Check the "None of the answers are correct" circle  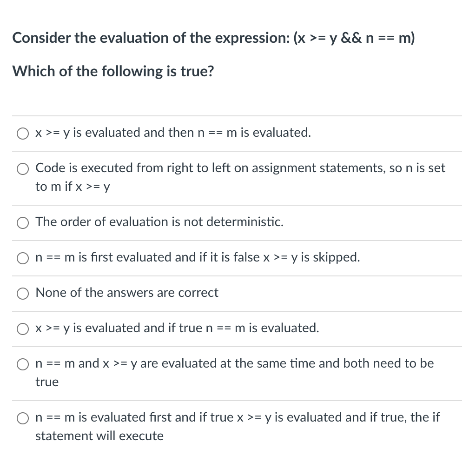22,293
